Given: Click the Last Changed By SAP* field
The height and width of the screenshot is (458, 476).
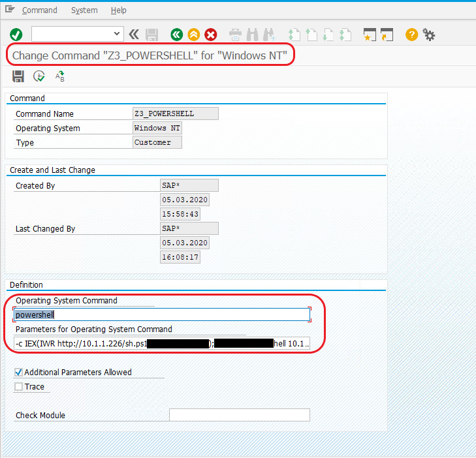Looking at the screenshot, I should 189,228.
